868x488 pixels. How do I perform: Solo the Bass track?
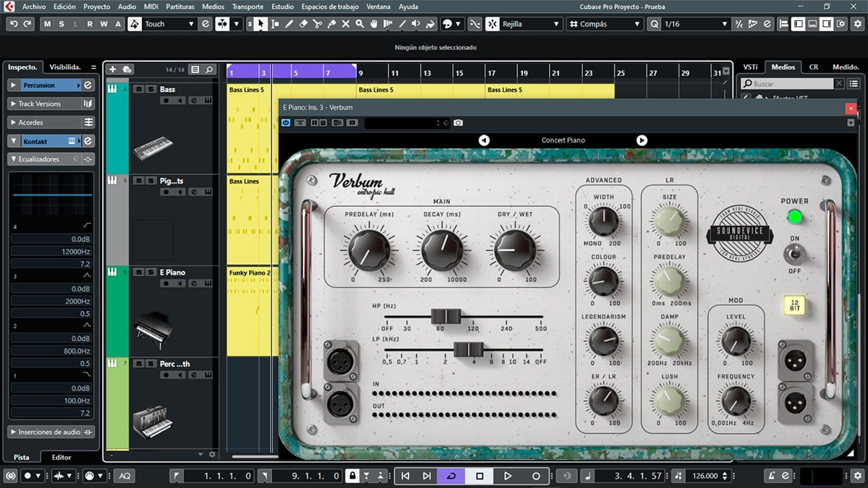tap(150, 89)
